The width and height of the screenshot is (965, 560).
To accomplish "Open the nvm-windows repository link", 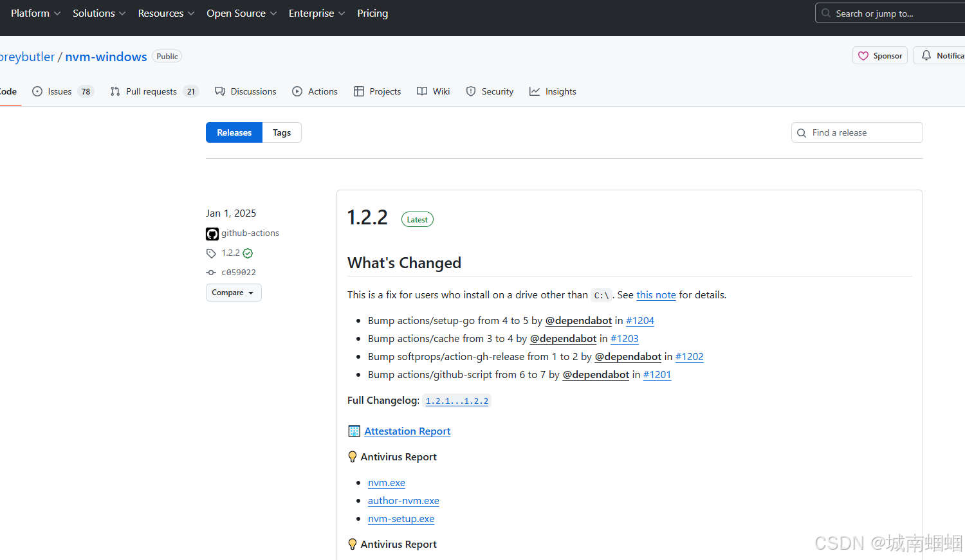I will click(x=106, y=57).
